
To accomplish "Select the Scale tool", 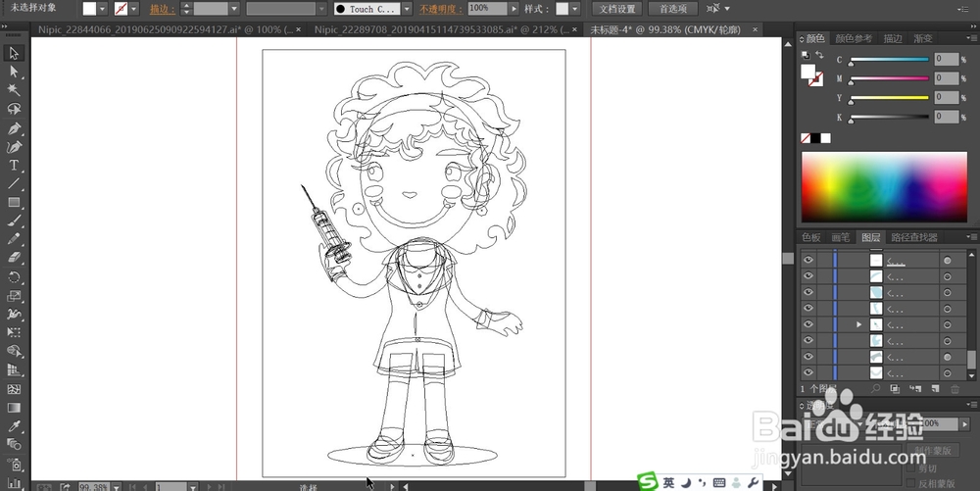I will click(14, 295).
